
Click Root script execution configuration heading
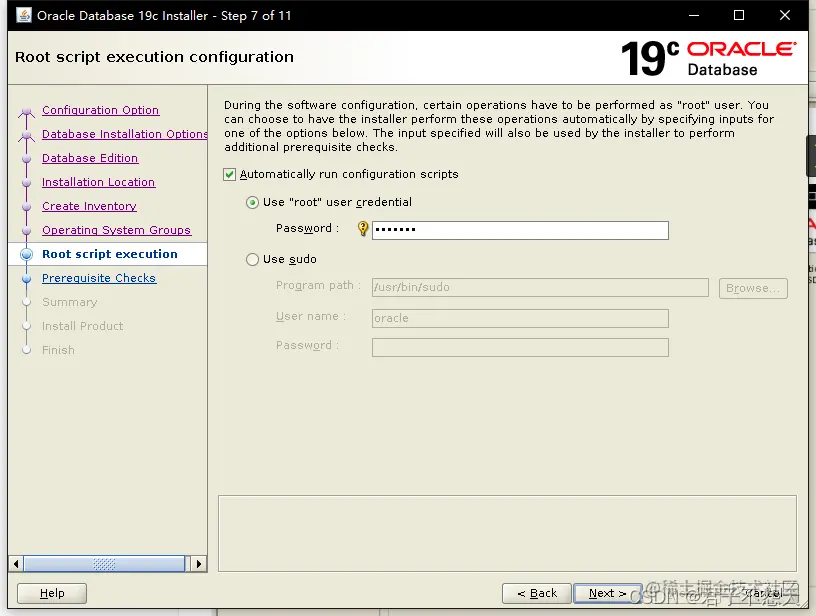coord(155,57)
